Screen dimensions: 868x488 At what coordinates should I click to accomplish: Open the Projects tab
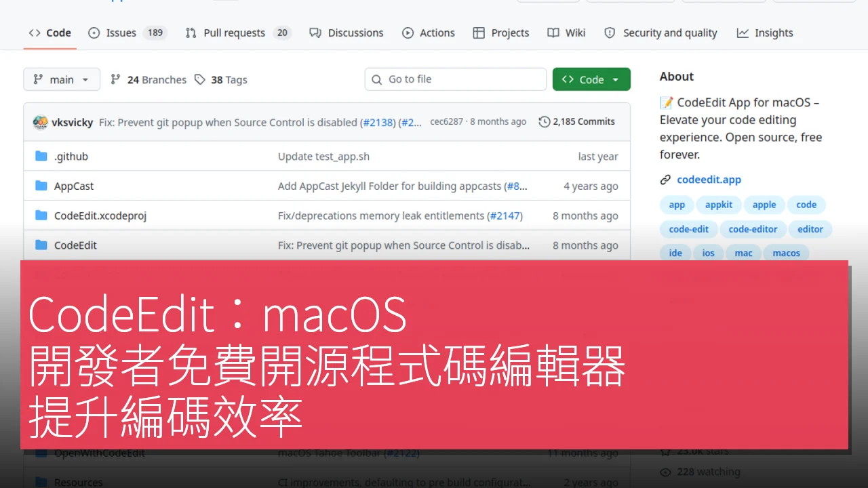(x=501, y=33)
